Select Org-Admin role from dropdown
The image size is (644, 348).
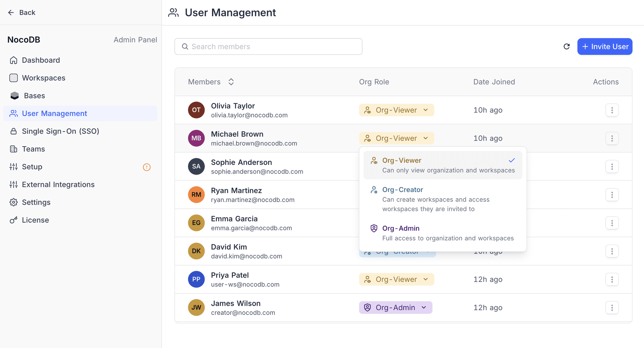[x=401, y=228]
